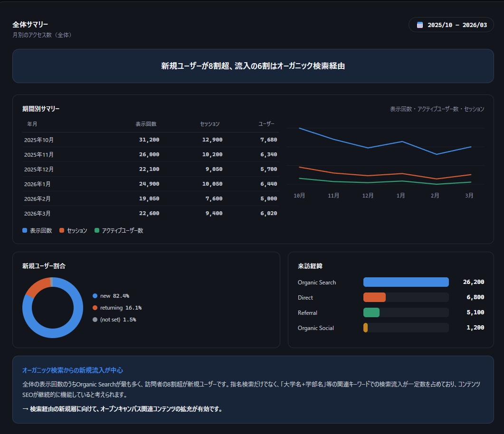Click the Direct channel label

coord(305,297)
